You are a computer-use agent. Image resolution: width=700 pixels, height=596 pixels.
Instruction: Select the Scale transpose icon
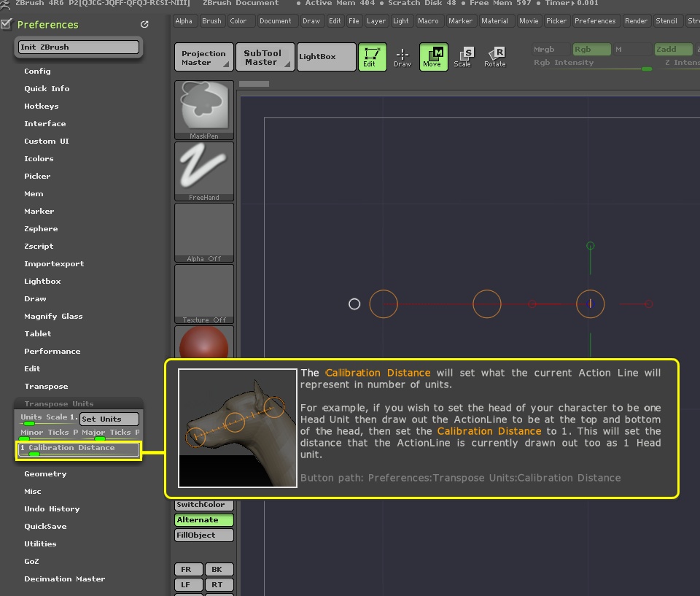pos(463,57)
